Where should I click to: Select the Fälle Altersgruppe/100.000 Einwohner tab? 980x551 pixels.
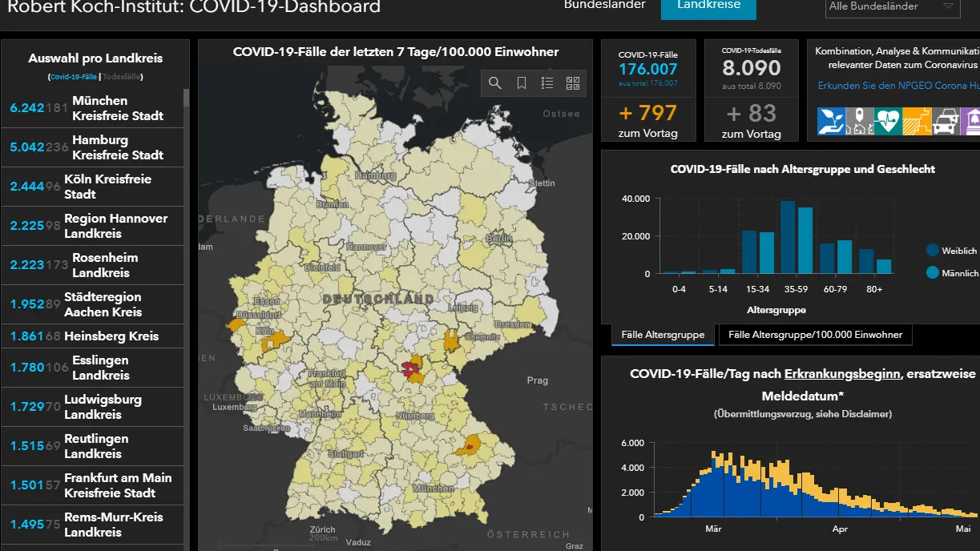tap(815, 335)
